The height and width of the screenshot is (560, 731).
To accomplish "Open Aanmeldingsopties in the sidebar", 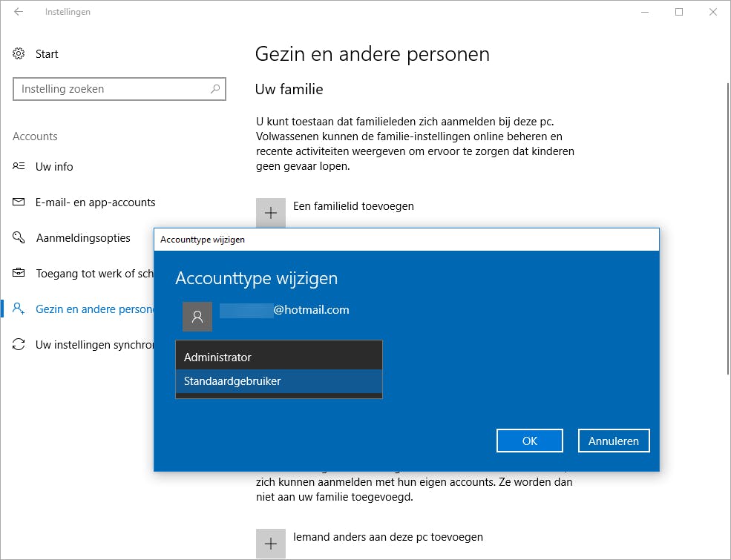I will click(x=83, y=238).
